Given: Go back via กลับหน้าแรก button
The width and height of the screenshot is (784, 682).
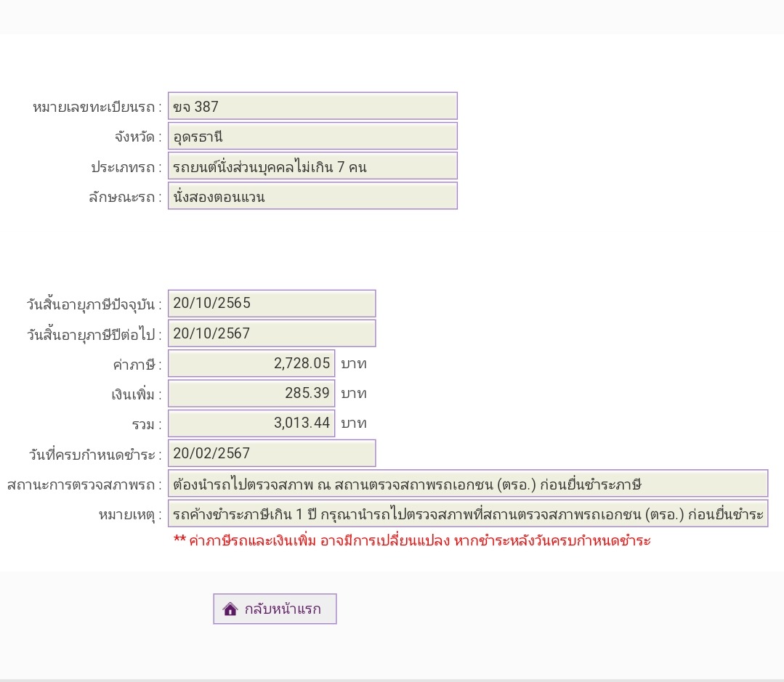Looking at the screenshot, I should point(275,609).
